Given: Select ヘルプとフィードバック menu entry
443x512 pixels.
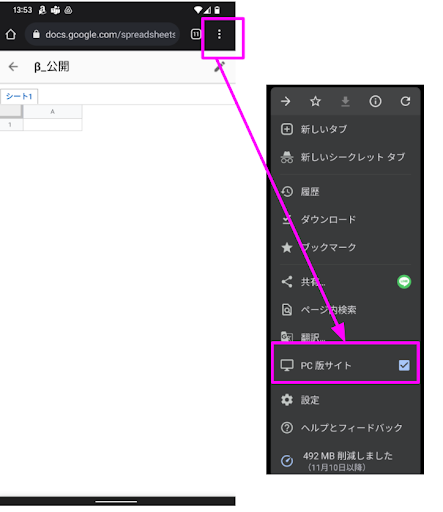Looking at the screenshot, I should (345, 428).
